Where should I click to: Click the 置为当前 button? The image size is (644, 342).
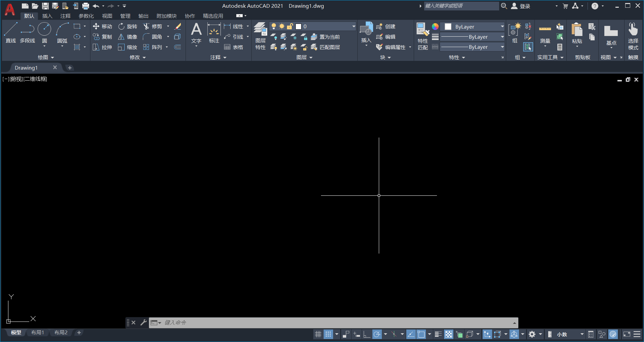click(x=325, y=37)
